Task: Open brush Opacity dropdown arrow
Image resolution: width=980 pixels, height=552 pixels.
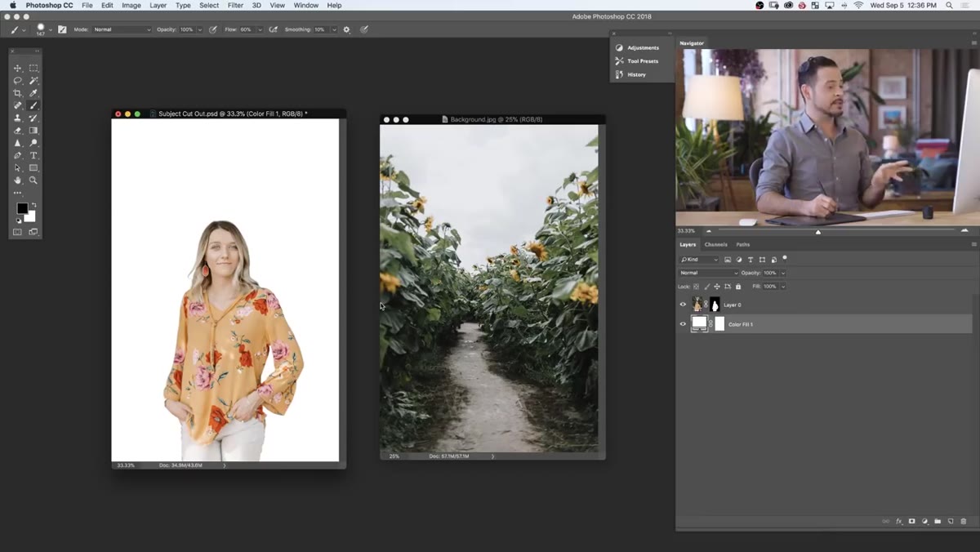Action: coord(199,29)
